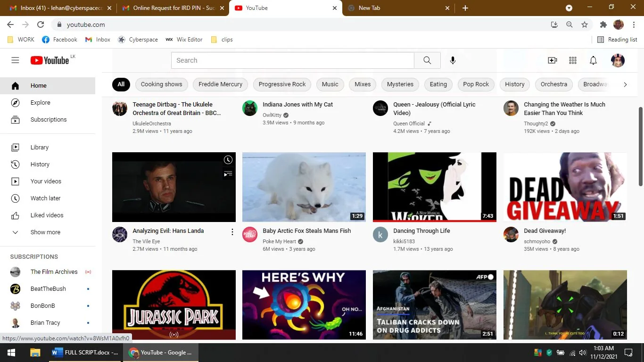Click the Queen Official channel avatar
Screen dimensions: 644x362
380,108
